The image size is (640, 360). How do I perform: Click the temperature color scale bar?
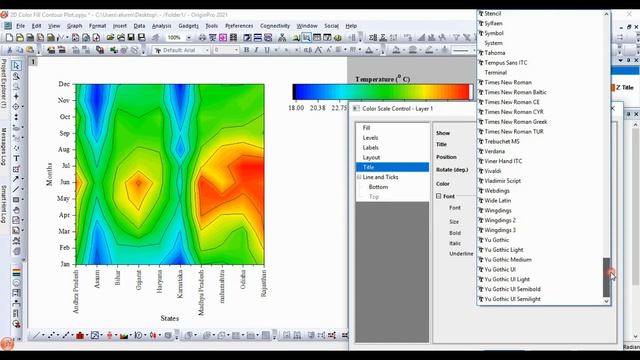382,92
